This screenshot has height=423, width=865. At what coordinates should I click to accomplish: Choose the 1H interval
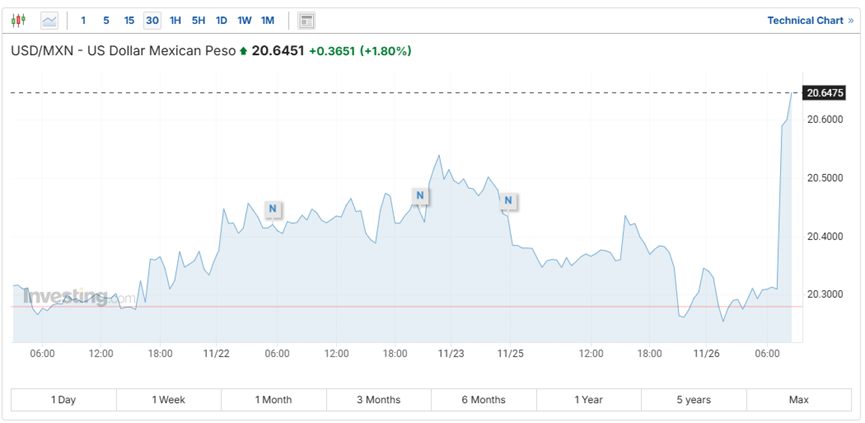tap(175, 20)
